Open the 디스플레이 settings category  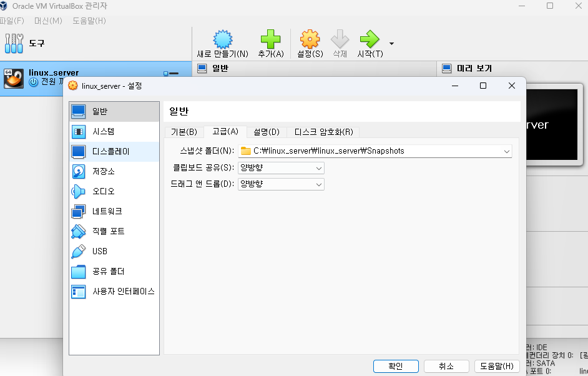click(114, 152)
